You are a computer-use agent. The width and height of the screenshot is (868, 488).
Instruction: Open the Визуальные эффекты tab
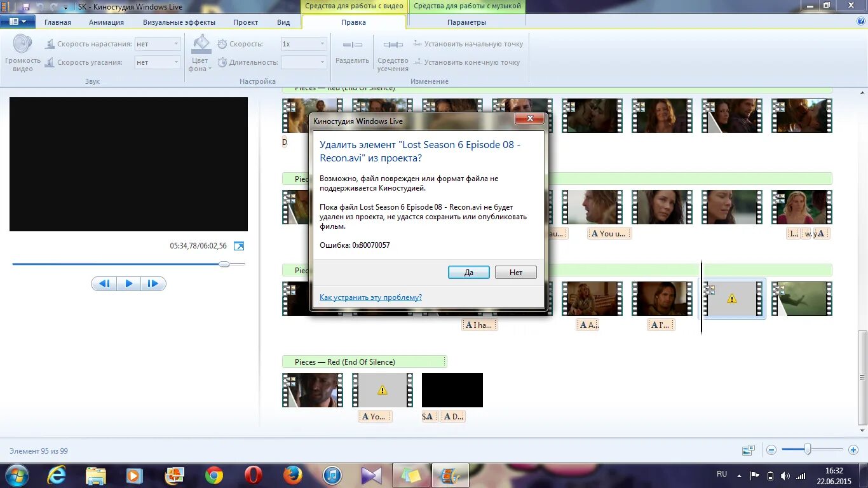[179, 22]
